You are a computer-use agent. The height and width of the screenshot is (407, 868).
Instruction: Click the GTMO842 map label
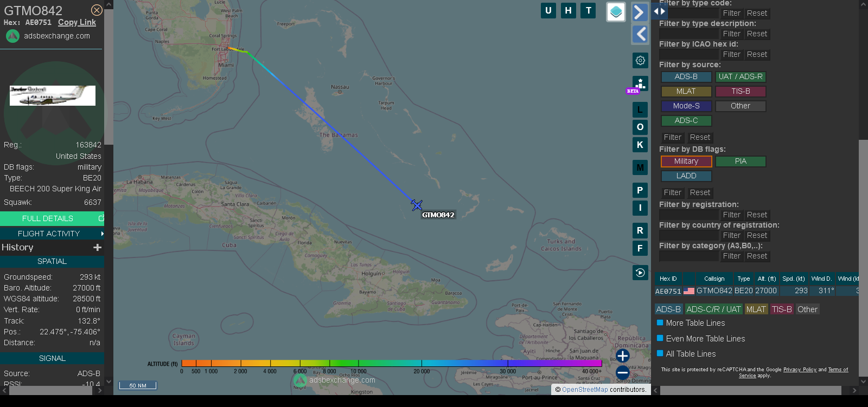438,215
